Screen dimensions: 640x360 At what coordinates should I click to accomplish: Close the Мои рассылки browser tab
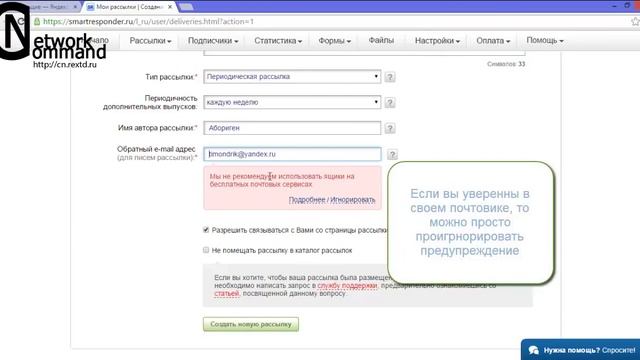pos(170,7)
